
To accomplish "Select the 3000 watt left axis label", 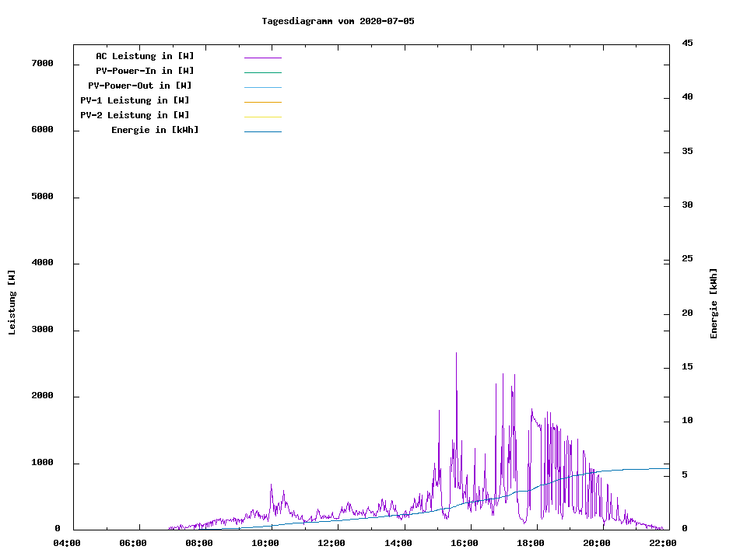I will click(x=42, y=330).
